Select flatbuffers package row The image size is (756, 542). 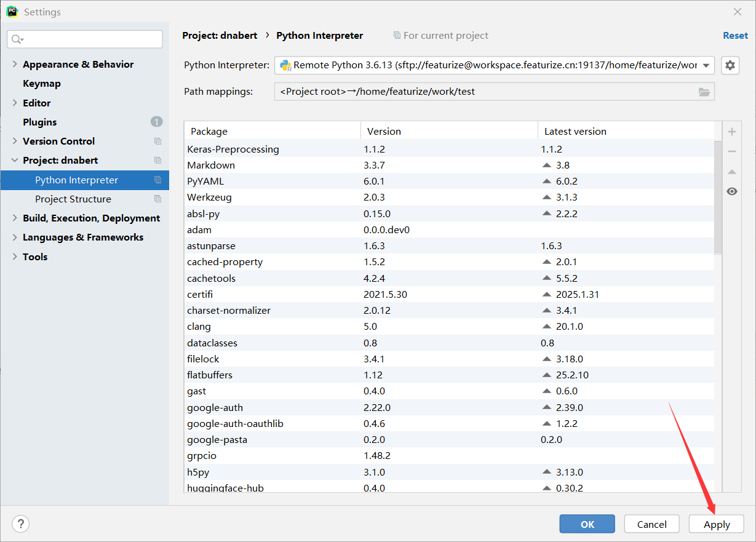(x=450, y=375)
